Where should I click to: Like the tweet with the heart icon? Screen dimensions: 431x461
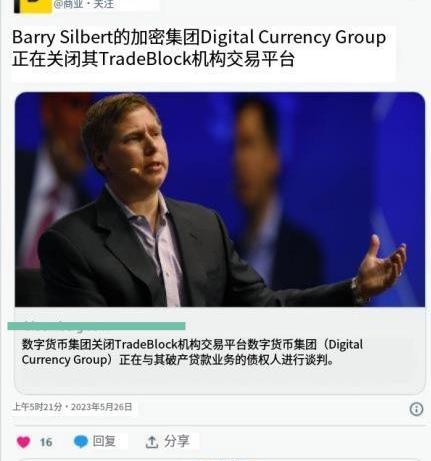pos(23,442)
